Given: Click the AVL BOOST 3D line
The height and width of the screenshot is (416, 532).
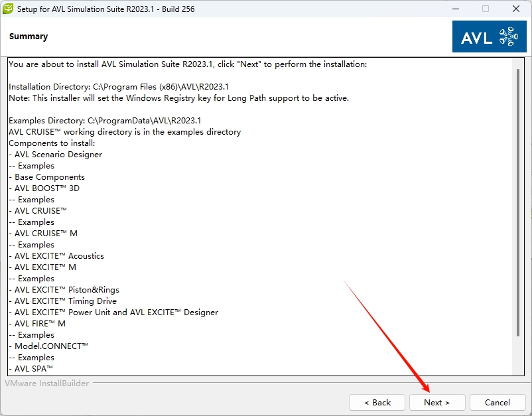Looking at the screenshot, I should (x=46, y=188).
